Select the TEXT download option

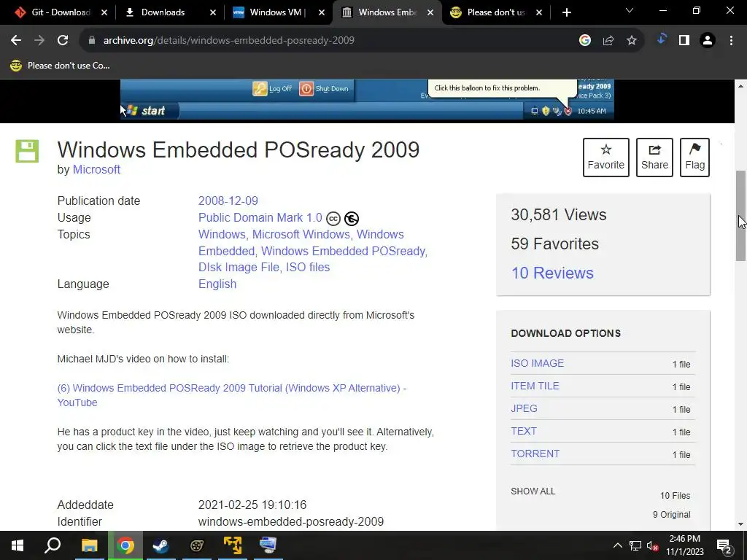pyautogui.click(x=524, y=431)
